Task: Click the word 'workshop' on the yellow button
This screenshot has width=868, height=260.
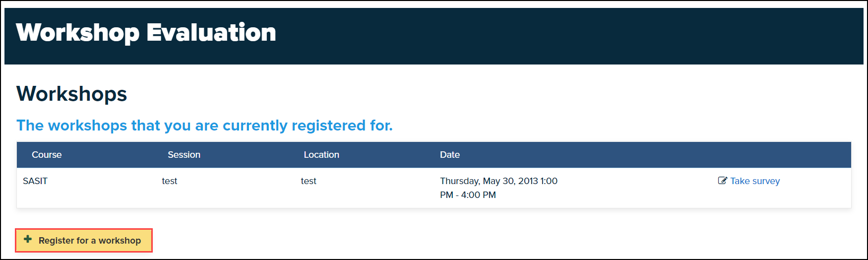Action: [x=120, y=241]
